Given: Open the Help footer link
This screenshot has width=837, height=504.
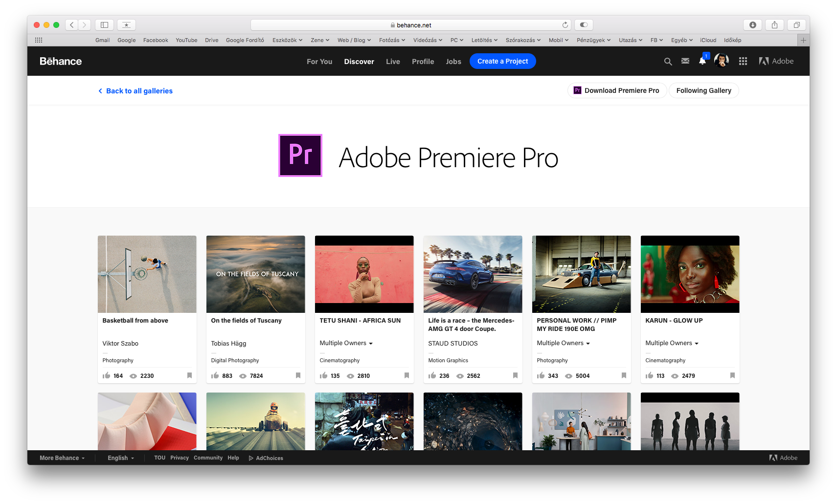Looking at the screenshot, I should click(x=233, y=458).
